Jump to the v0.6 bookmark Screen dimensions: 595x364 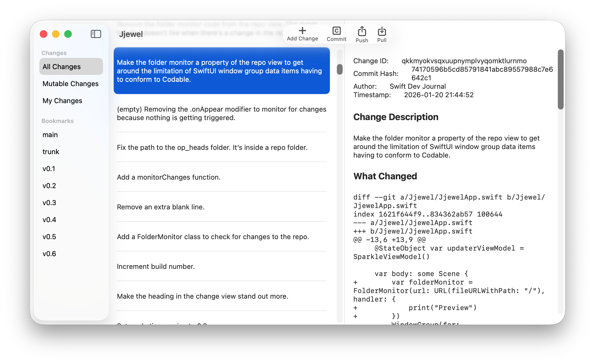49,254
